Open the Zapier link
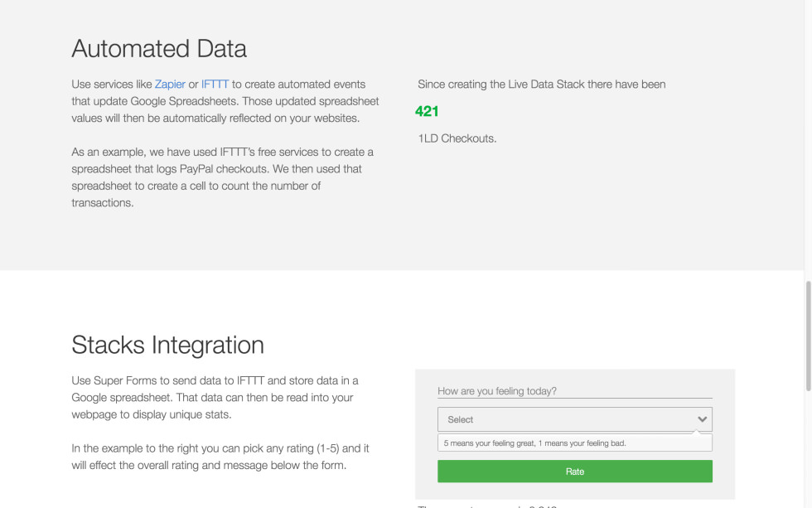The width and height of the screenshot is (812, 508). coord(170,85)
